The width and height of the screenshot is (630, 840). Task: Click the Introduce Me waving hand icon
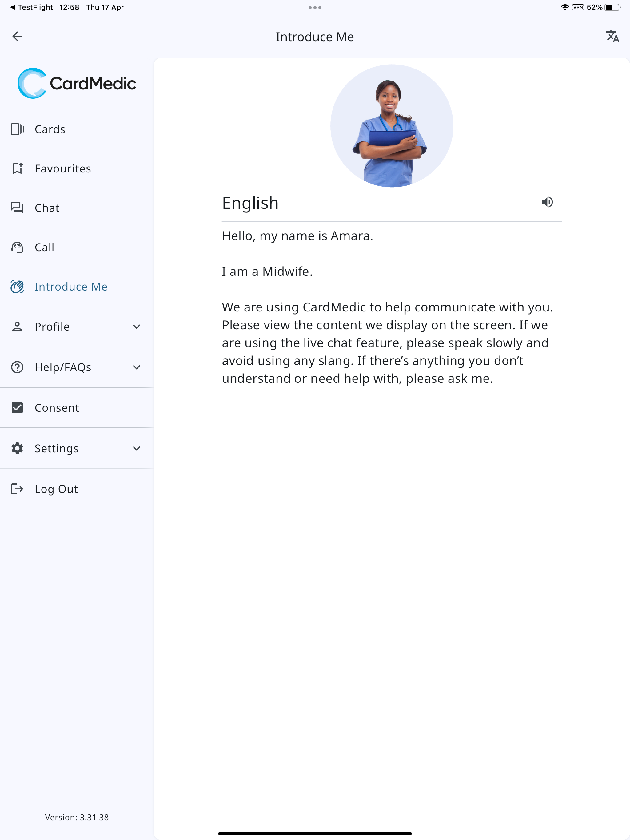tap(17, 287)
